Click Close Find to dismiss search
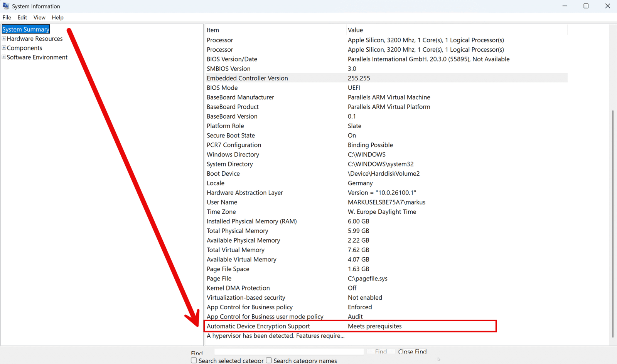The height and width of the screenshot is (364, 617). pyautogui.click(x=412, y=352)
